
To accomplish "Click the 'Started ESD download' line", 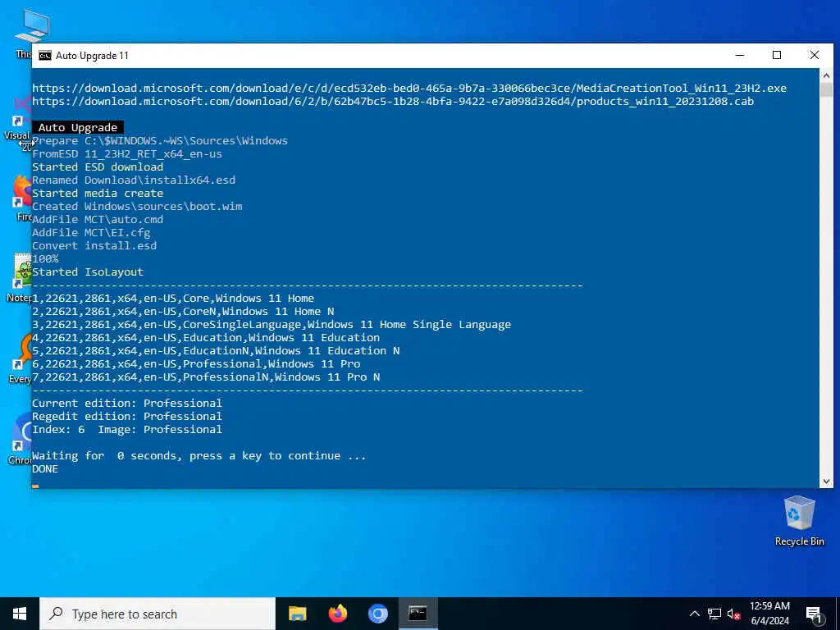I will tap(98, 167).
